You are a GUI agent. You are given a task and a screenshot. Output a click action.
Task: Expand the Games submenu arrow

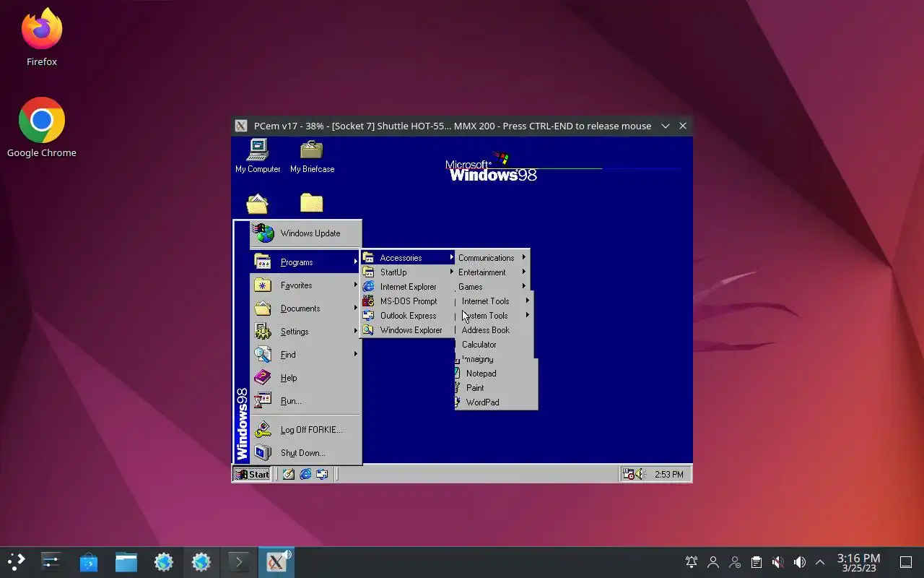(x=524, y=287)
